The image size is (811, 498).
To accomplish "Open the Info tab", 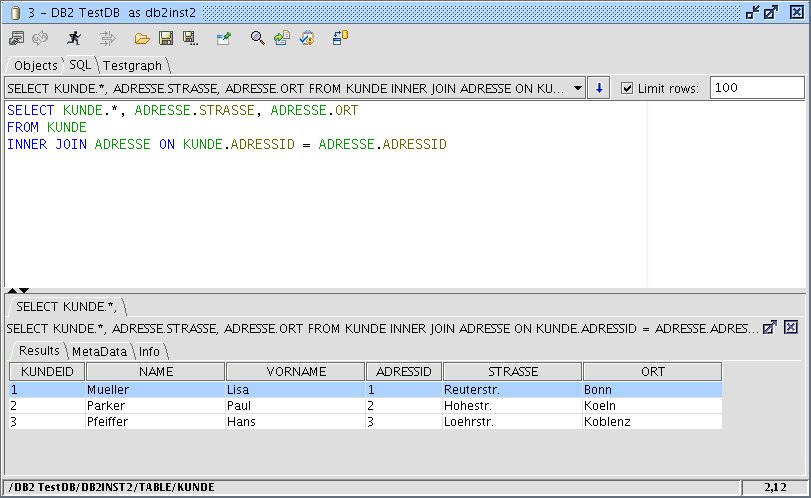I will [149, 352].
